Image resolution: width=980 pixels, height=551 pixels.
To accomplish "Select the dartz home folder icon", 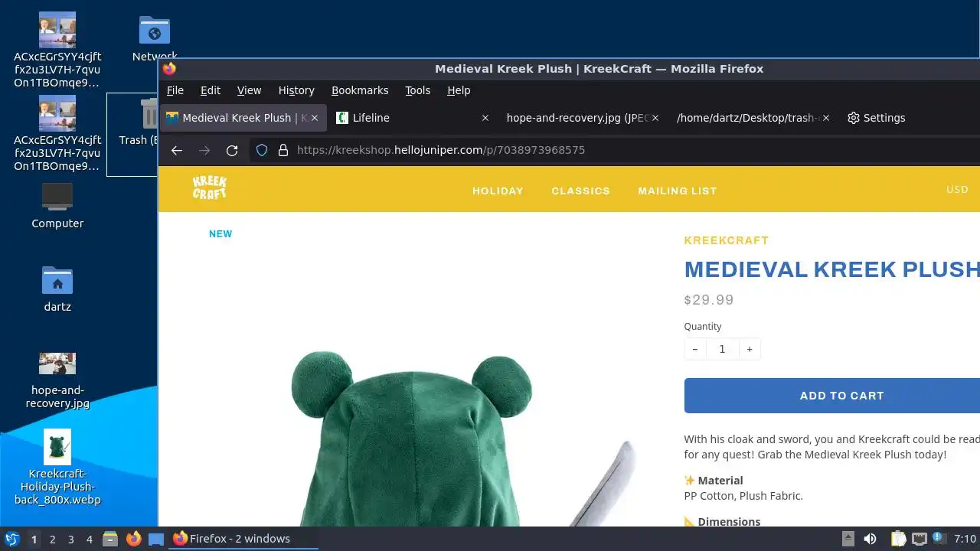I will pyautogui.click(x=57, y=289).
